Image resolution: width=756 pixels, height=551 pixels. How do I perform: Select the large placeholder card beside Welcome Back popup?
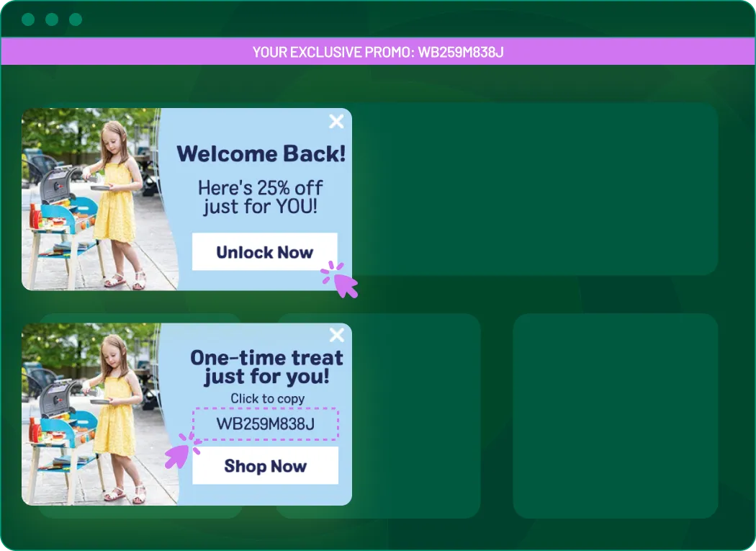(x=535, y=189)
